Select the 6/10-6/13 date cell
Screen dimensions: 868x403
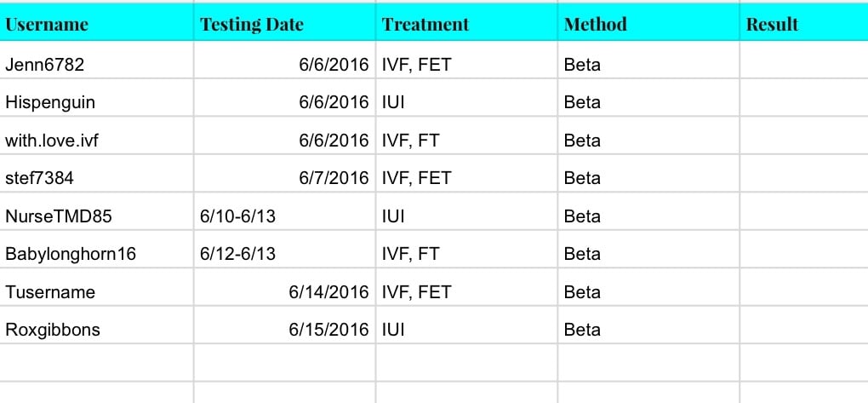[237, 216]
